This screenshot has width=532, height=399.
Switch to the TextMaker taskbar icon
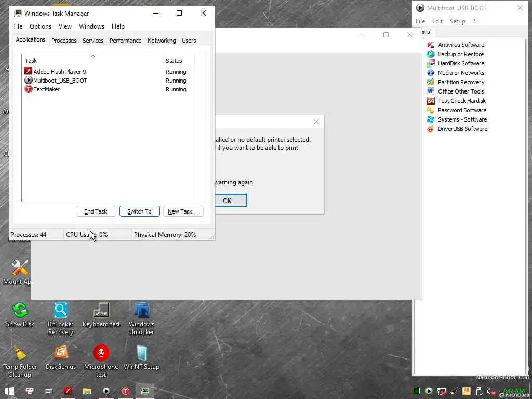pyautogui.click(x=126, y=391)
